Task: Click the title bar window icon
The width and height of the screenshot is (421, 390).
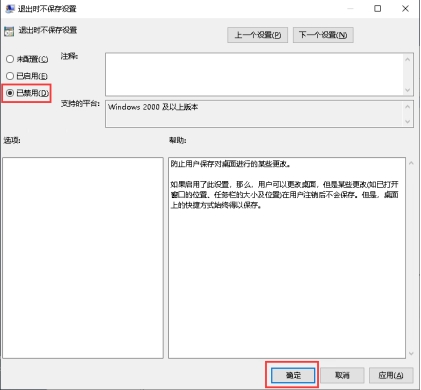Action: pos(10,8)
